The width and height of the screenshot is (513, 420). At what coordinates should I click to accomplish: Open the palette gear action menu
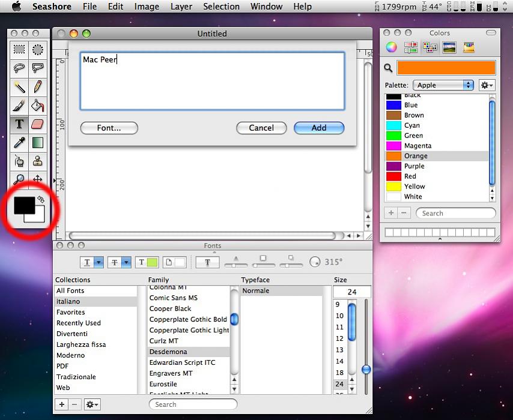point(487,85)
